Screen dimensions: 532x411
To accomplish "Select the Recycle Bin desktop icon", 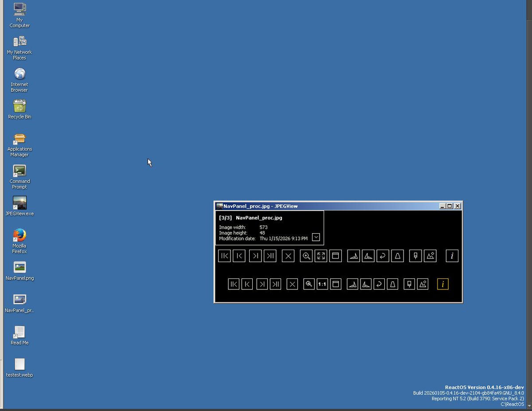I will point(20,110).
